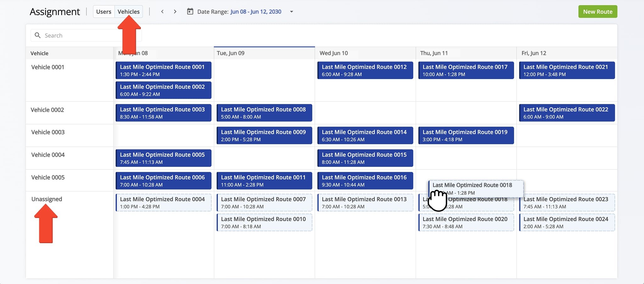The width and height of the screenshot is (644, 284).
Task: Open the Jun 08 - Jun 12, 2030 date range
Action: pos(256,12)
